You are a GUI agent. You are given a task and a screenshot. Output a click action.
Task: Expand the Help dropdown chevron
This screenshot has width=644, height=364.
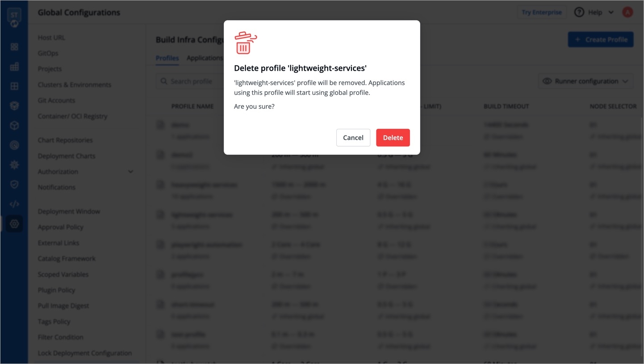tap(611, 13)
